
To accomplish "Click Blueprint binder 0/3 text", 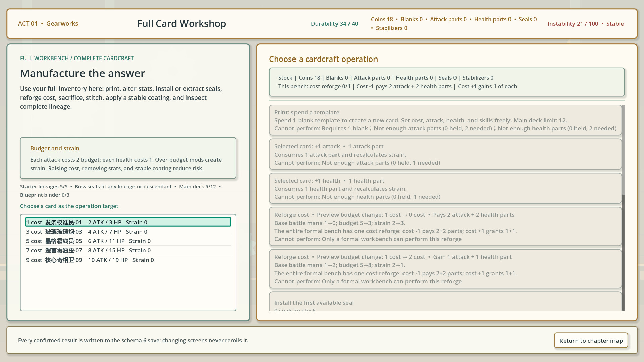I will (x=45, y=195).
